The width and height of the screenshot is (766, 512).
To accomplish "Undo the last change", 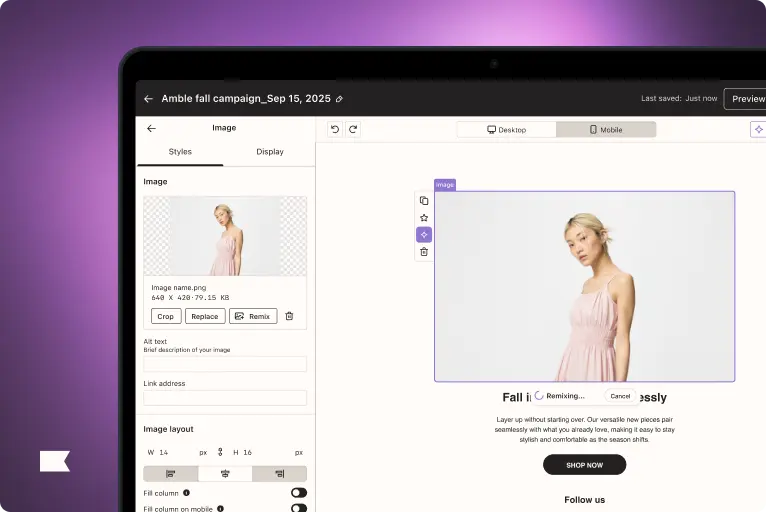I will click(335, 129).
